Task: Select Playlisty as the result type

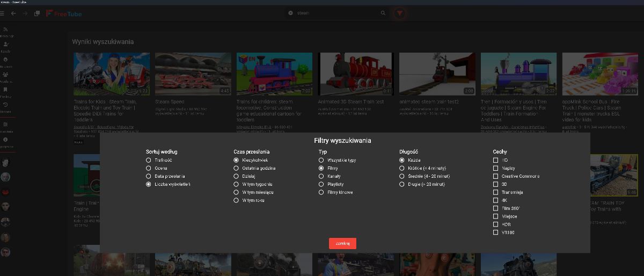Action: pos(321,184)
